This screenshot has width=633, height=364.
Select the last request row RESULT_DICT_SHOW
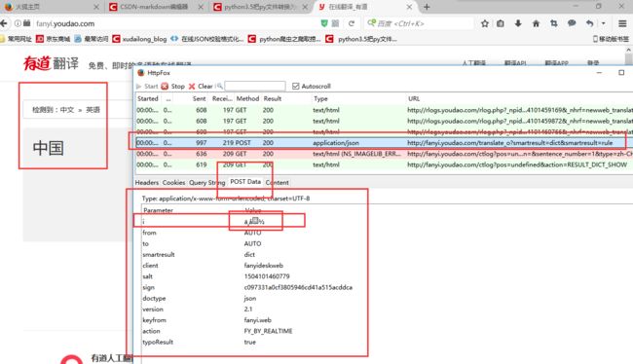point(384,164)
